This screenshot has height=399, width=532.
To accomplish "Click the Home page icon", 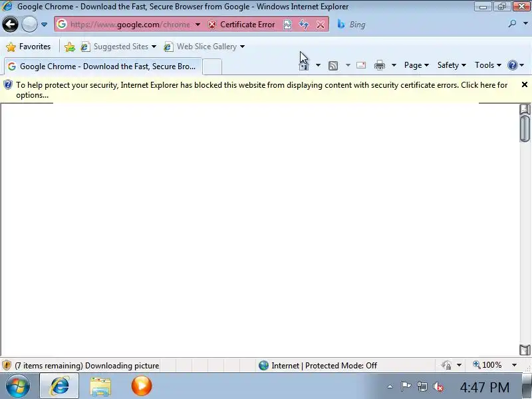I will [304, 65].
